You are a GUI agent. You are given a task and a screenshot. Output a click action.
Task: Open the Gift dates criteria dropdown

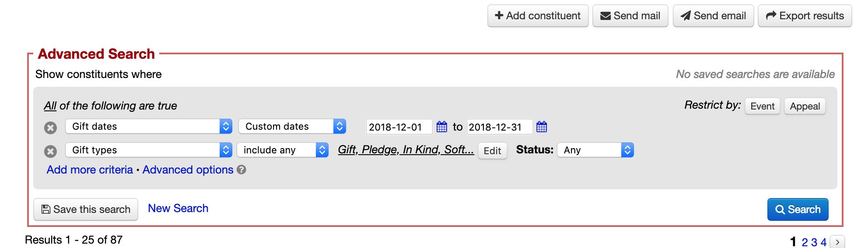(149, 126)
